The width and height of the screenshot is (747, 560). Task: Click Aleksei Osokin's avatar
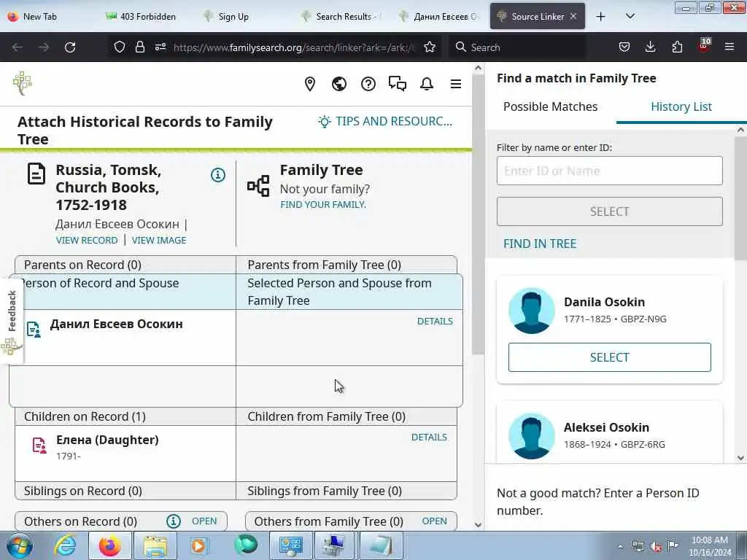531,436
